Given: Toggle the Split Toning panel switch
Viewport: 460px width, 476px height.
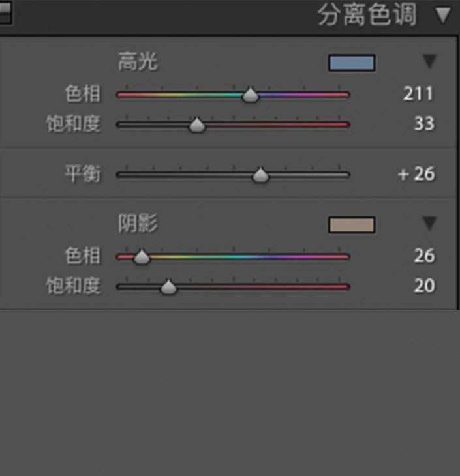Looking at the screenshot, I should tap(5, 16).
